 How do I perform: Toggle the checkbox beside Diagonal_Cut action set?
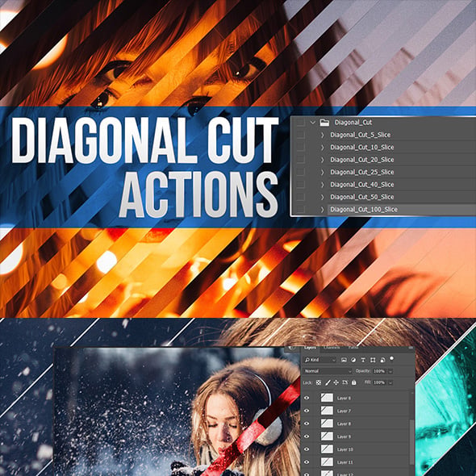point(301,123)
